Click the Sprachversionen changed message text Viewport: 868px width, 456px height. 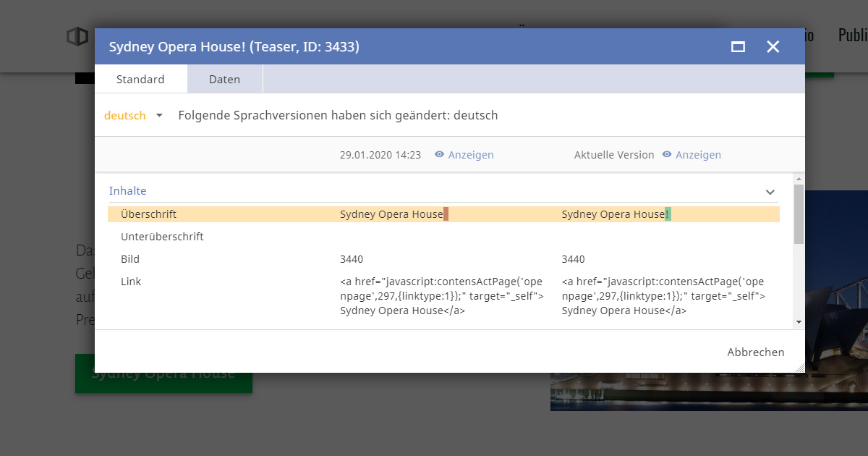click(x=338, y=115)
